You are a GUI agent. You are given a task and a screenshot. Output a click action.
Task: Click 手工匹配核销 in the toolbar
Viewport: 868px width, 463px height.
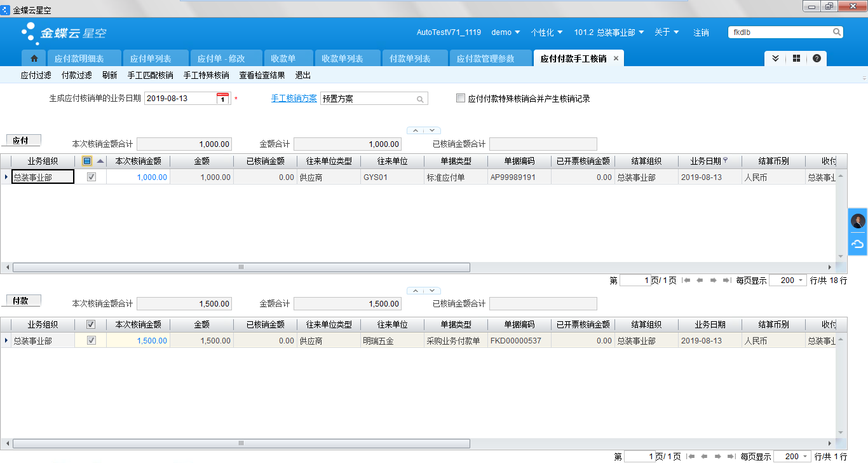point(150,75)
